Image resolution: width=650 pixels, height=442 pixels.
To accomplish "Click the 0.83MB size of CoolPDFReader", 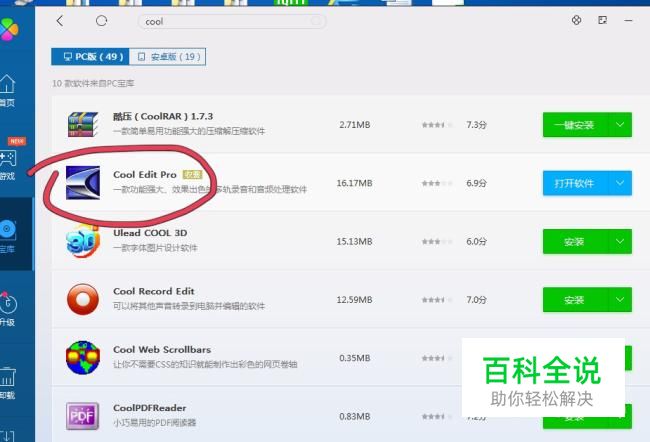I will tap(354, 416).
